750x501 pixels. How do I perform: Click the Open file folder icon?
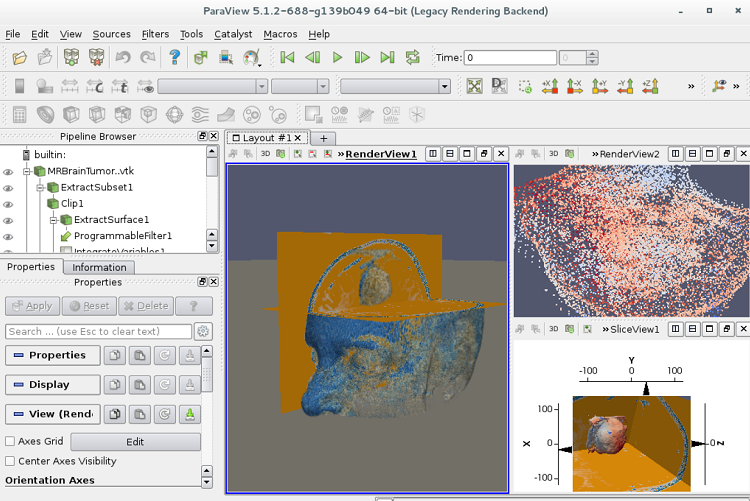point(18,58)
